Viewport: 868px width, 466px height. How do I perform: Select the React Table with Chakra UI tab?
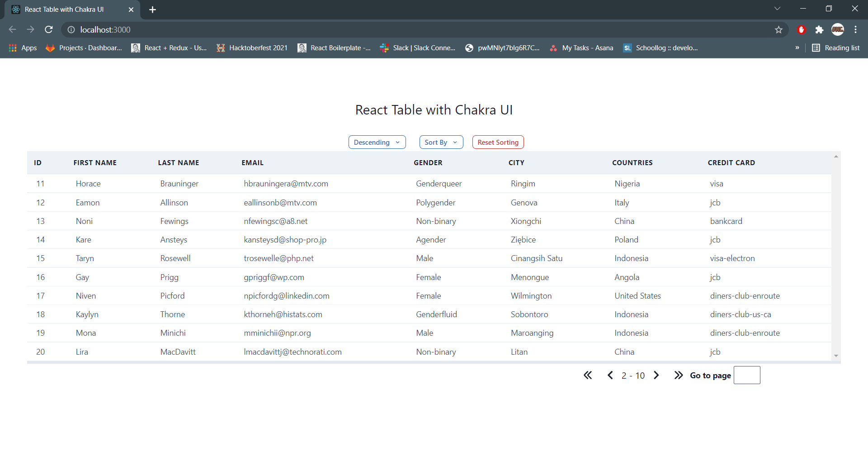pos(63,9)
